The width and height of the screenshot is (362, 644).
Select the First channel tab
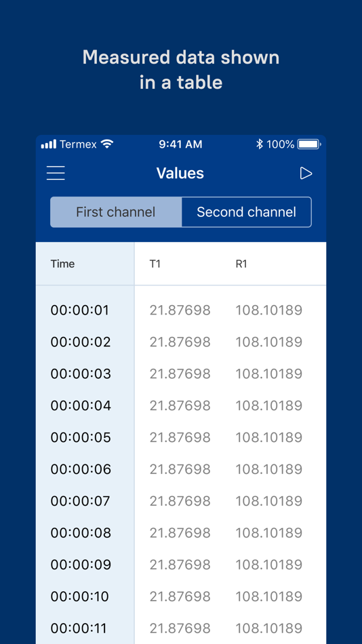(x=116, y=212)
